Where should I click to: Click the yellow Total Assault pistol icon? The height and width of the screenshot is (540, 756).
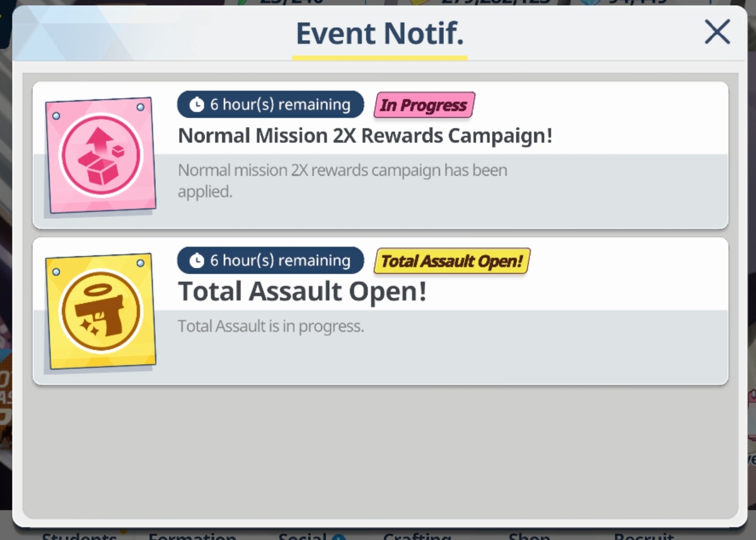(x=101, y=311)
